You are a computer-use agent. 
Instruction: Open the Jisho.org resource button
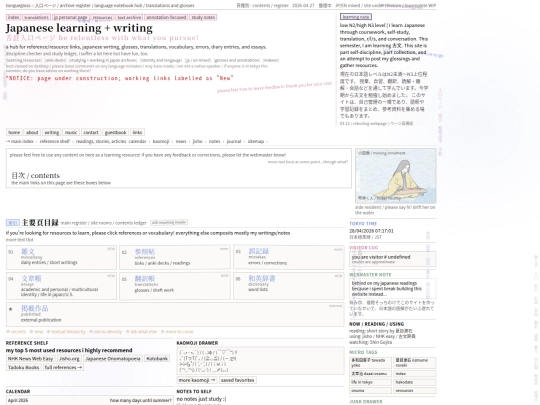coord(69,359)
